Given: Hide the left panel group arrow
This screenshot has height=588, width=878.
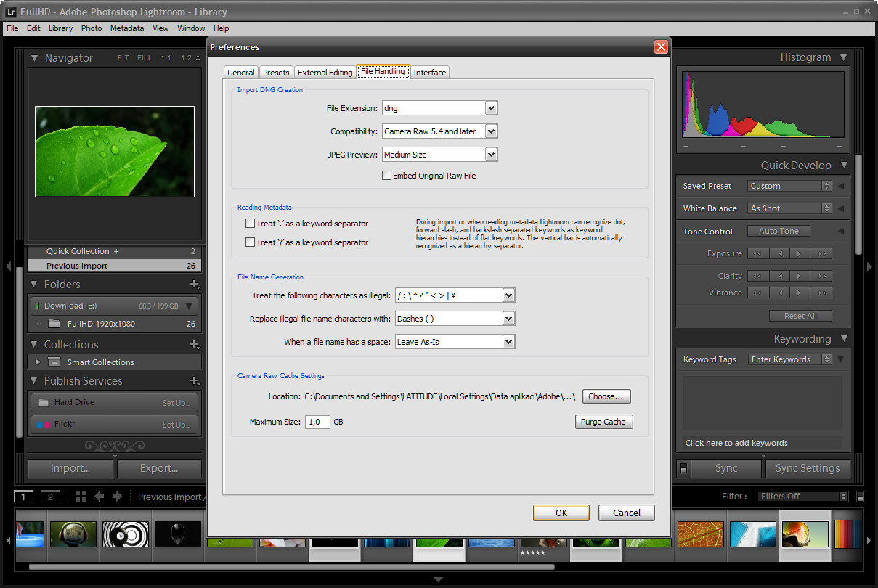Looking at the screenshot, I should point(7,266).
